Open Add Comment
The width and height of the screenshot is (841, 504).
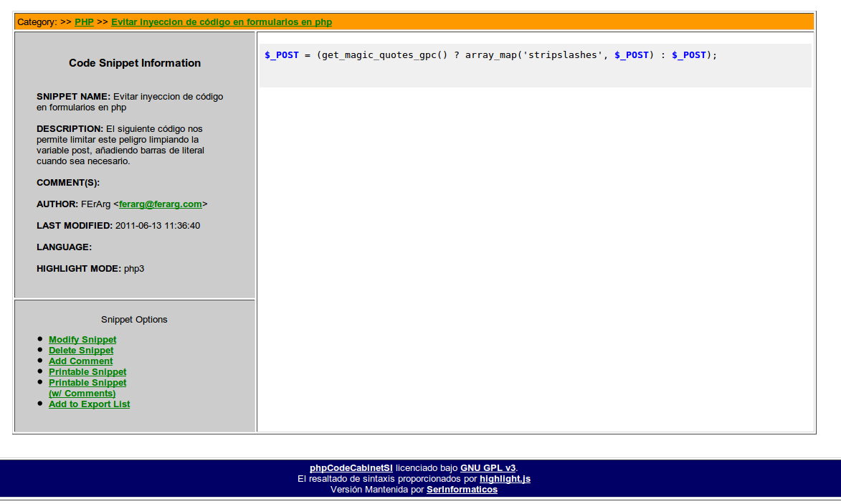pyautogui.click(x=80, y=361)
